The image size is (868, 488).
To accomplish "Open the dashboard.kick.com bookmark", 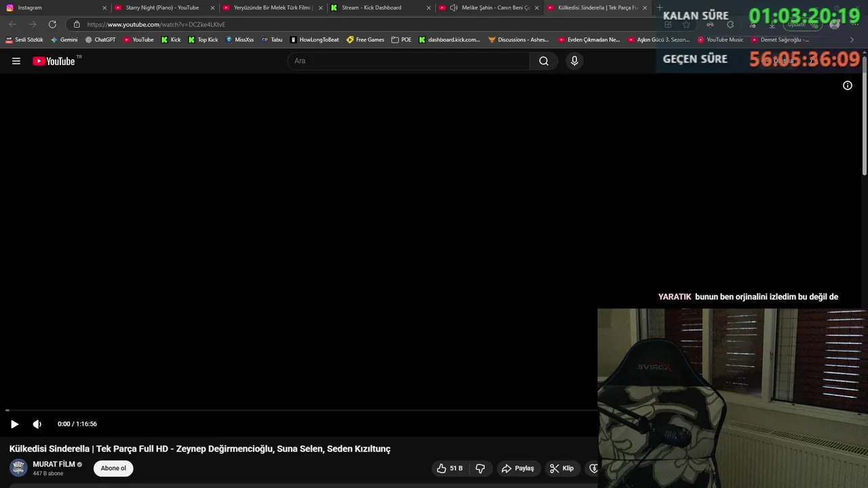I will pyautogui.click(x=449, y=40).
